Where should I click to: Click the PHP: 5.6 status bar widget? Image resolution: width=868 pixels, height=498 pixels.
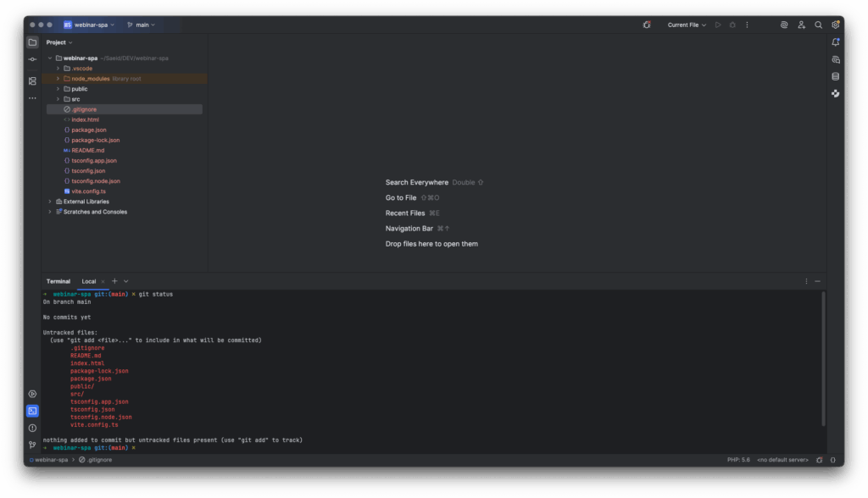pyautogui.click(x=738, y=460)
